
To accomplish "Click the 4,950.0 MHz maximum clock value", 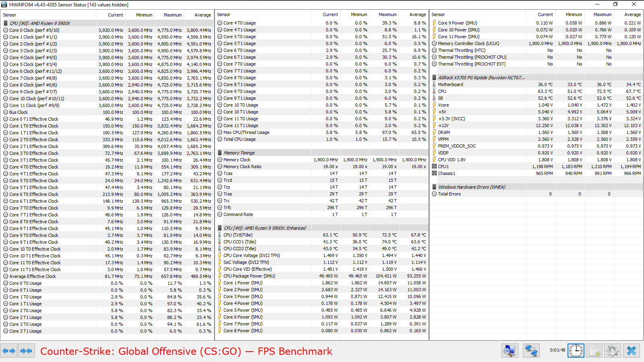I will click(169, 37).
